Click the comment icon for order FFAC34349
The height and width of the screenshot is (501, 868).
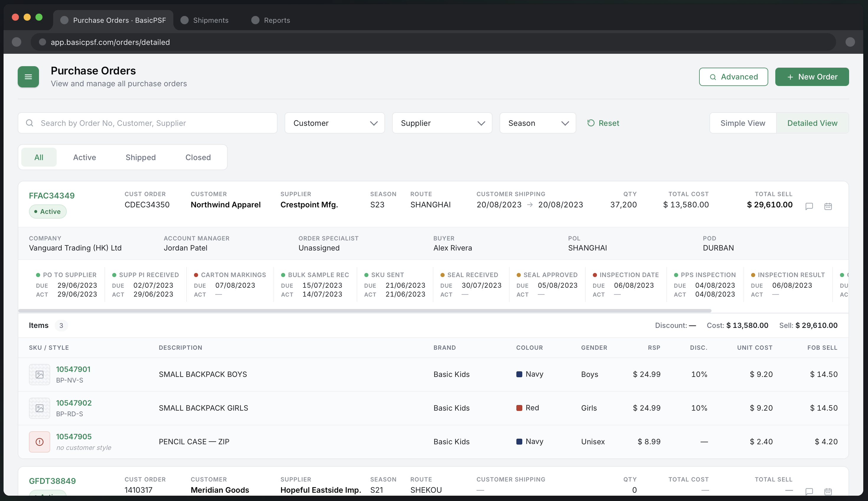(809, 206)
